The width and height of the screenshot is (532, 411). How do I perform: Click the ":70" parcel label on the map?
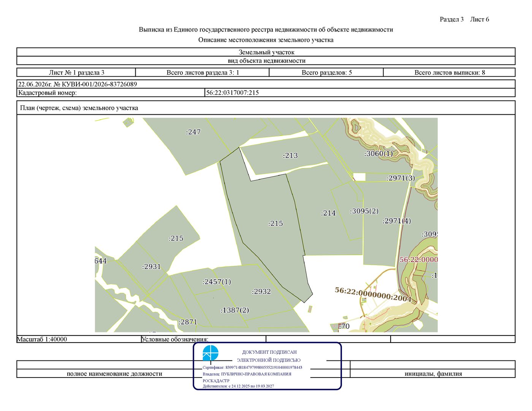point(344,326)
